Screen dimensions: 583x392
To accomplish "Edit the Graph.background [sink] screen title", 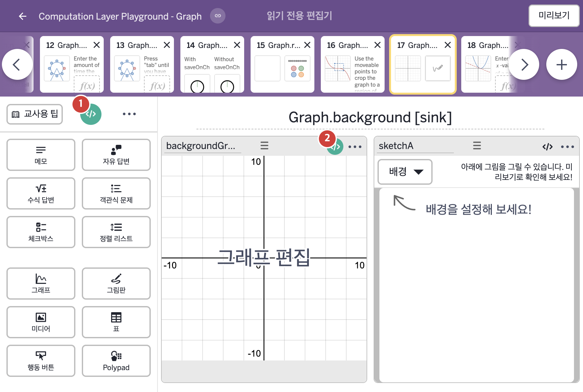I will coord(370,117).
